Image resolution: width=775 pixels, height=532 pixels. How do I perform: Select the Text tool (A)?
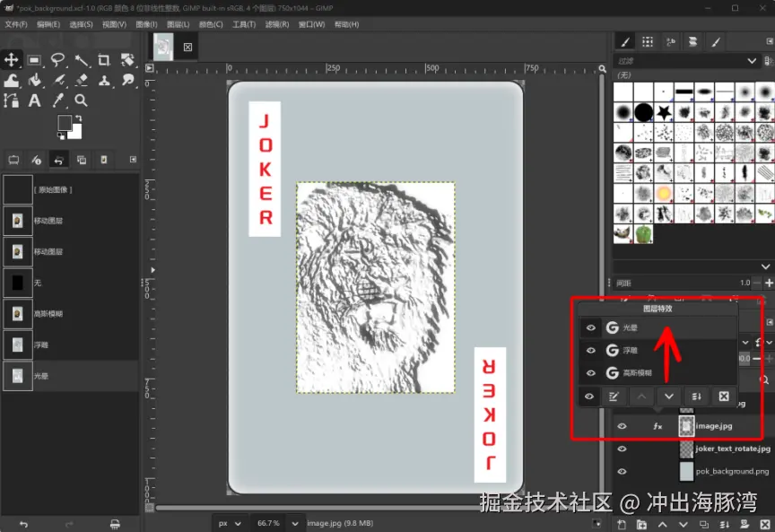point(35,100)
